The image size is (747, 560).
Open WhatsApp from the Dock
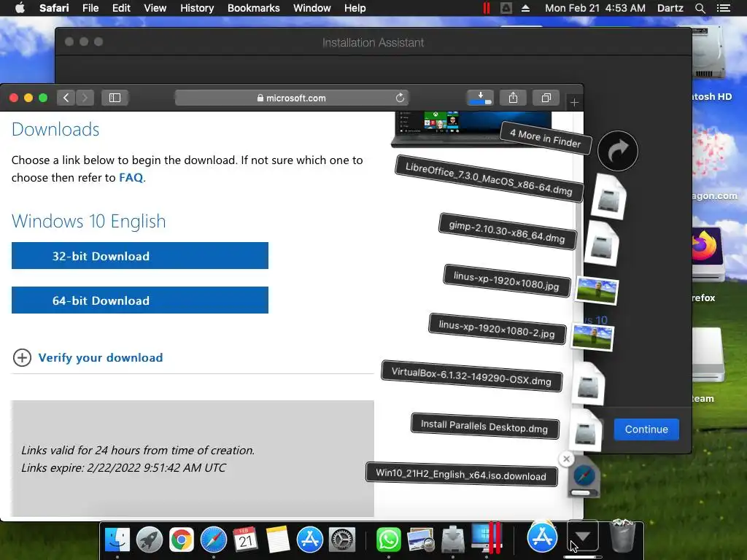coord(389,540)
